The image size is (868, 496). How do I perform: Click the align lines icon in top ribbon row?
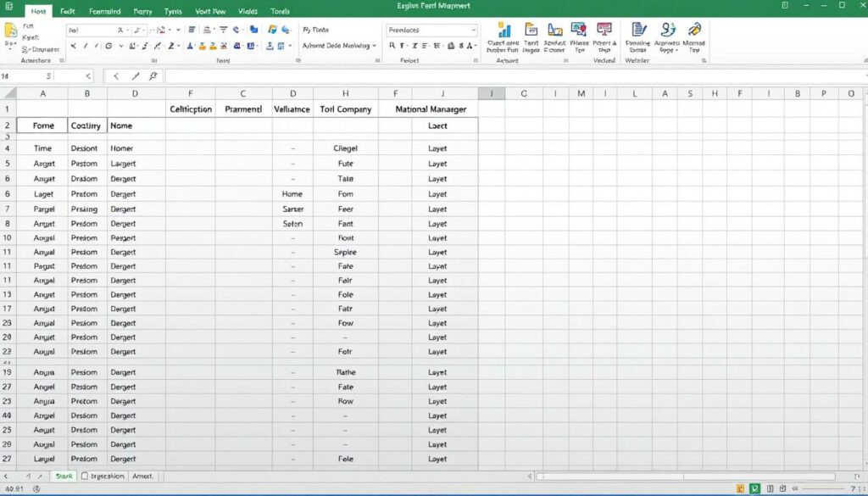192,30
